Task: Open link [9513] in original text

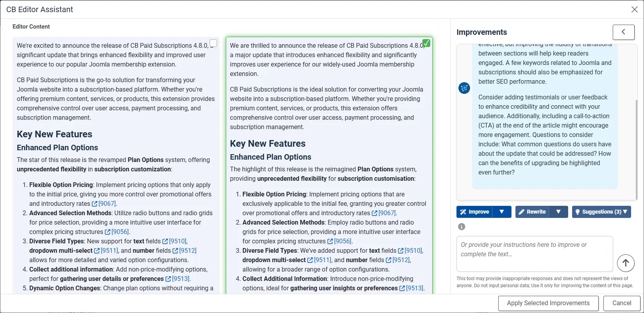Action: [178, 279]
